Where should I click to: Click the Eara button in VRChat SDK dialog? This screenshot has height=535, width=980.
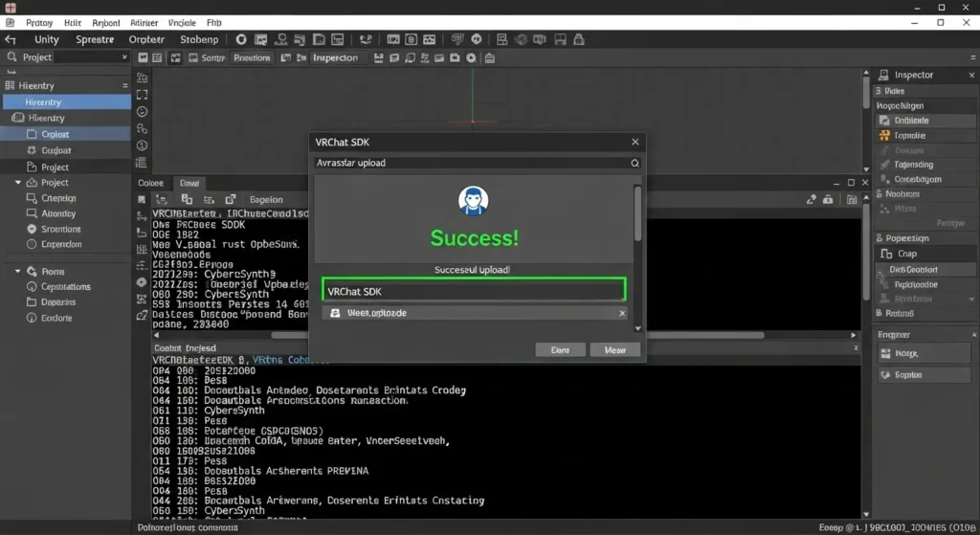click(x=560, y=350)
